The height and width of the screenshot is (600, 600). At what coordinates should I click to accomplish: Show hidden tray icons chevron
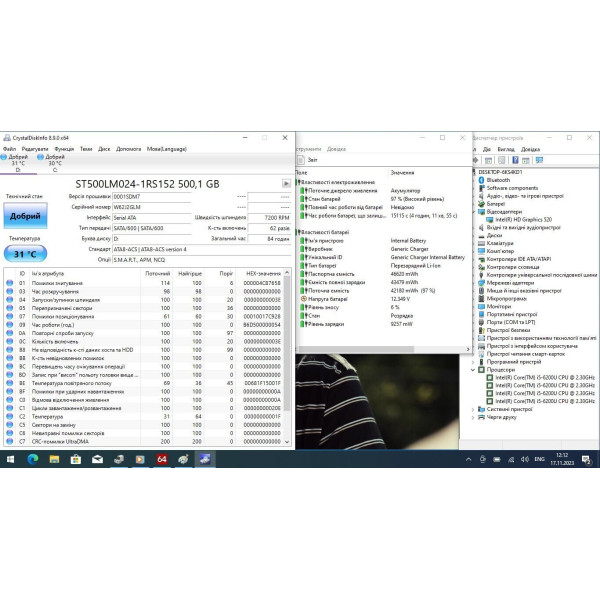[x=468, y=459]
